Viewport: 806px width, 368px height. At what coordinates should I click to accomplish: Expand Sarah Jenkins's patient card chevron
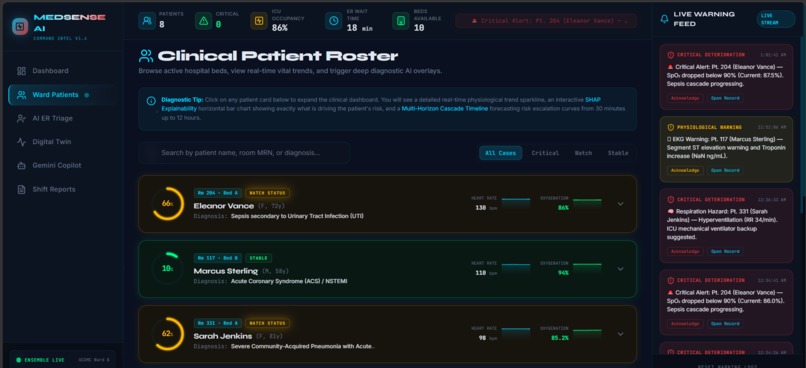coord(620,334)
